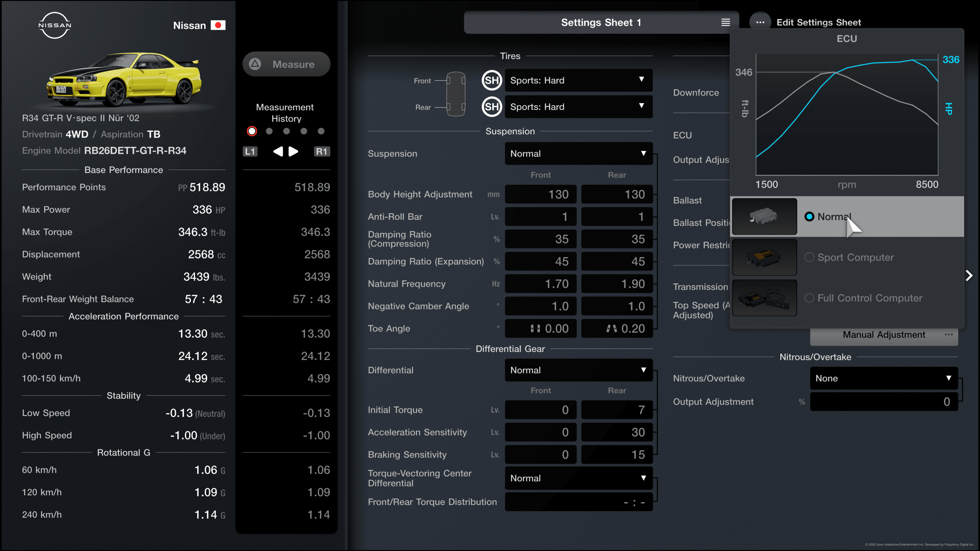
Task: Edit front Anti-Roll Bar level
Action: 541,217
